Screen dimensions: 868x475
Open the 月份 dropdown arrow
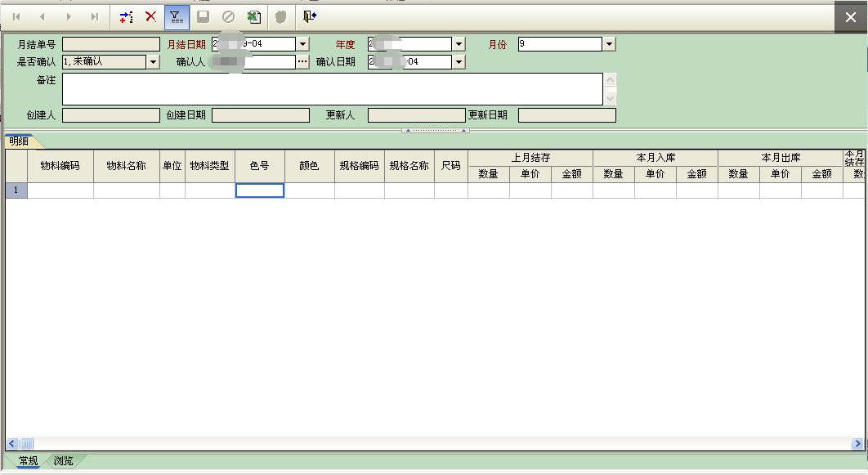pos(609,44)
